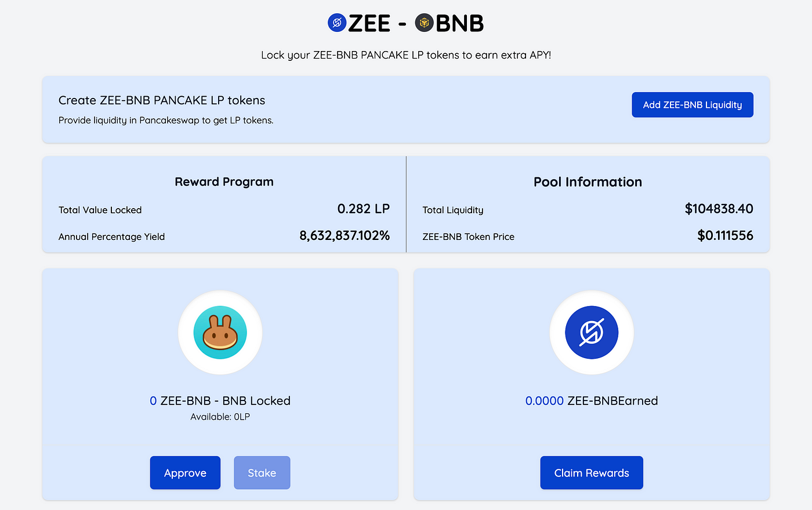Viewport: 812px width, 510px height.
Task: Click the ZEE-BNB Token Price label
Action: pos(469,236)
